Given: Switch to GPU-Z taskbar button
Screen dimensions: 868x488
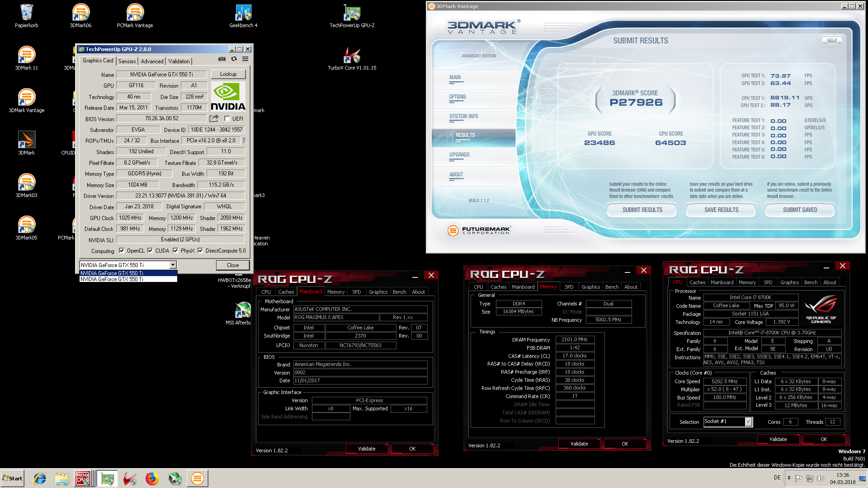Looking at the screenshot, I should [108, 479].
